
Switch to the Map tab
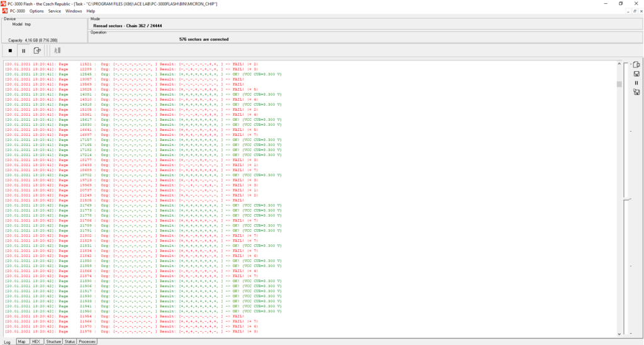(x=21, y=341)
